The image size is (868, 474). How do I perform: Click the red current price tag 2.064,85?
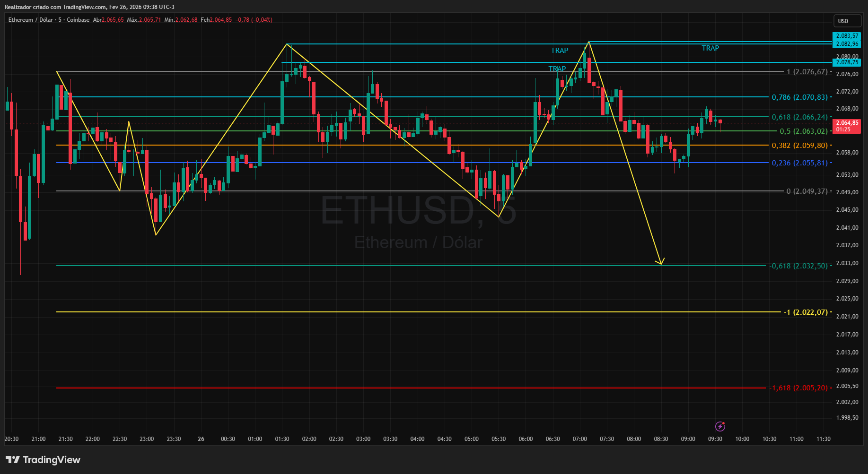coord(847,123)
